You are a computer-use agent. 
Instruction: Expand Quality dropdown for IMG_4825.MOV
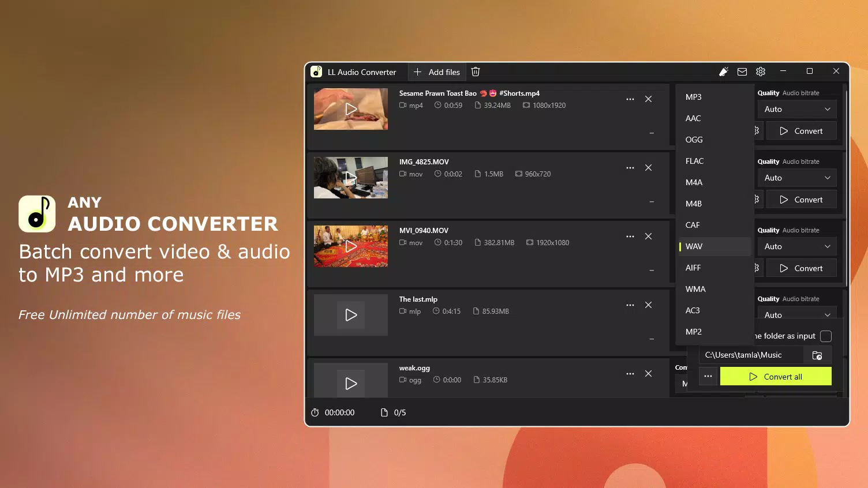pos(797,178)
